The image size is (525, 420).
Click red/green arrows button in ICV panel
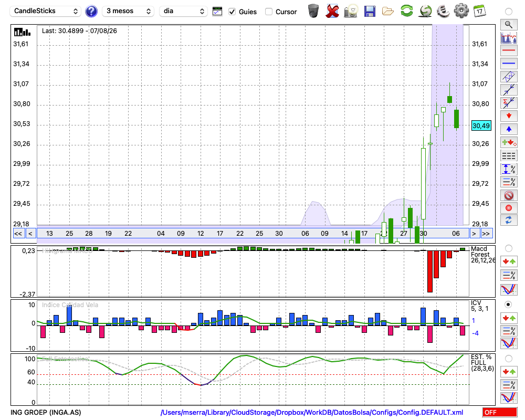(x=509, y=318)
